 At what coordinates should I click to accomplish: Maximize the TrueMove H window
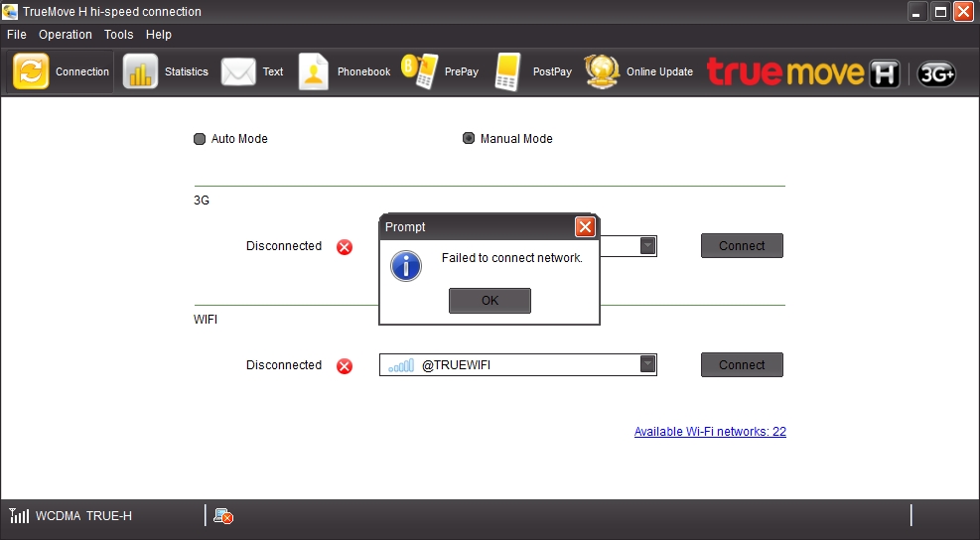tap(940, 12)
